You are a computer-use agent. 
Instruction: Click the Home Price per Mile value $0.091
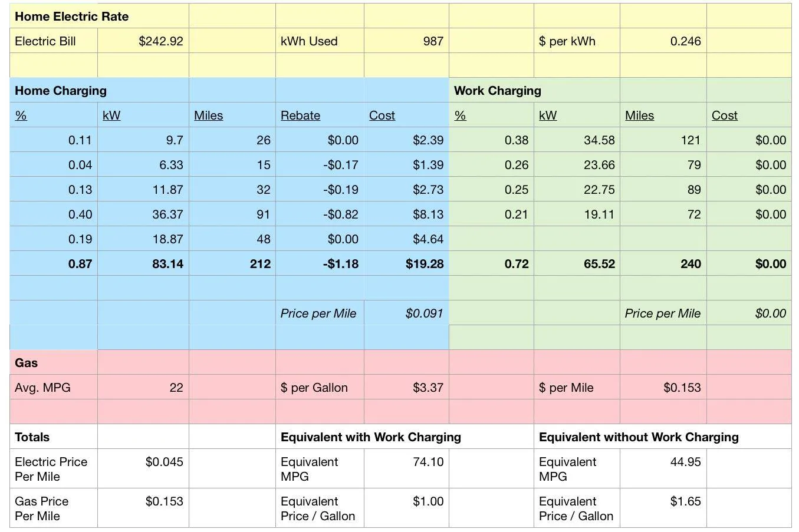(x=406, y=313)
